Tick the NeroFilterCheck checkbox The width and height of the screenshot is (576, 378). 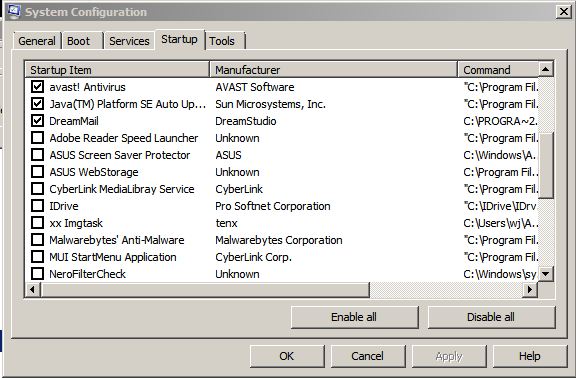coord(37,273)
